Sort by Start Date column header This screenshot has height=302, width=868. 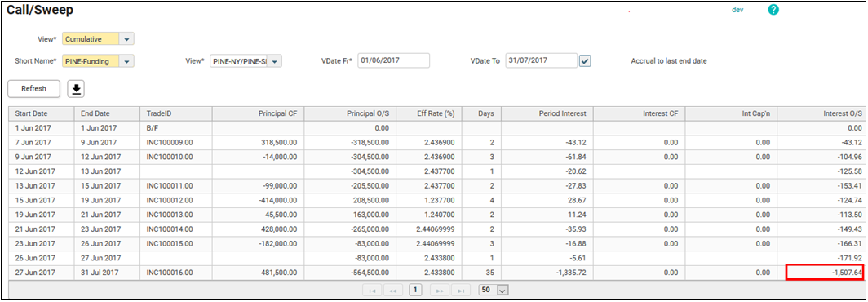click(42, 113)
